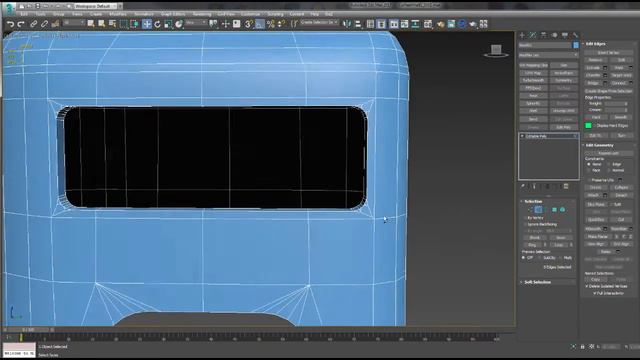Click the TurboSmooth modifier button

[x=533, y=80]
